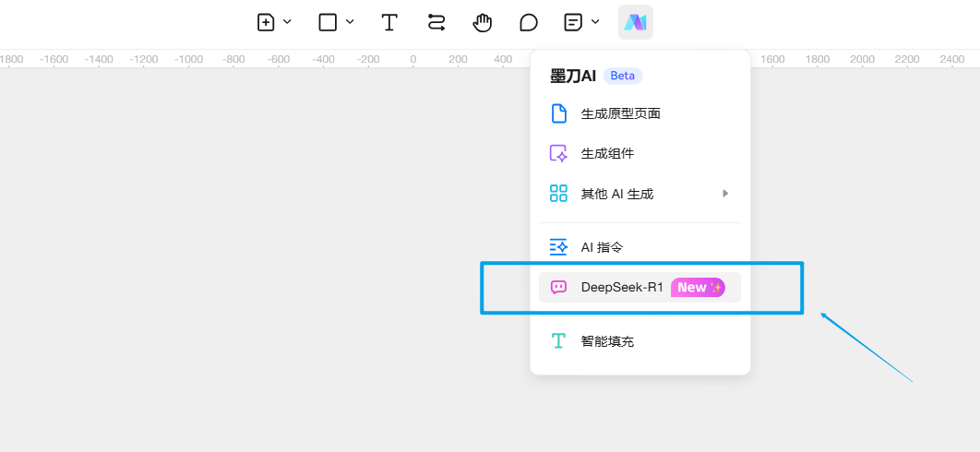This screenshot has width=980, height=452.
Task: Choose 生成组件 menu entry
Action: 640,154
